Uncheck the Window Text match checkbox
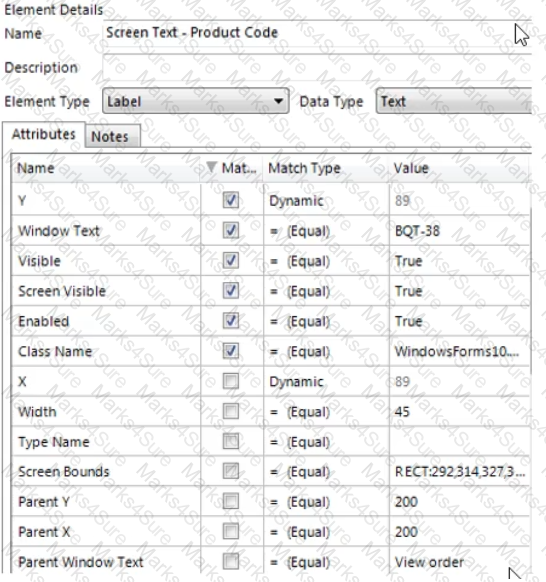546x582 pixels. (x=231, y=230)
